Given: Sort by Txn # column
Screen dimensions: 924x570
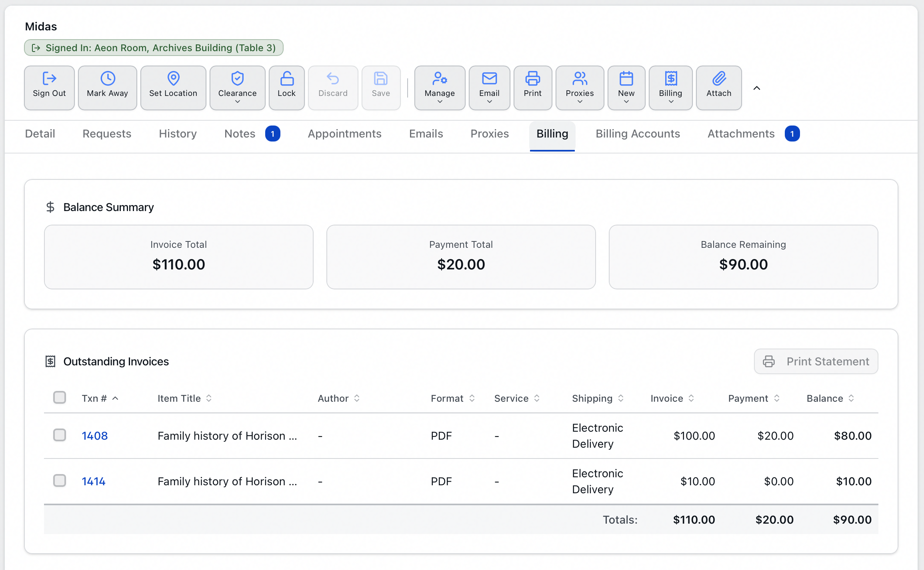Looking at the screenshot, I should [100, 399].
